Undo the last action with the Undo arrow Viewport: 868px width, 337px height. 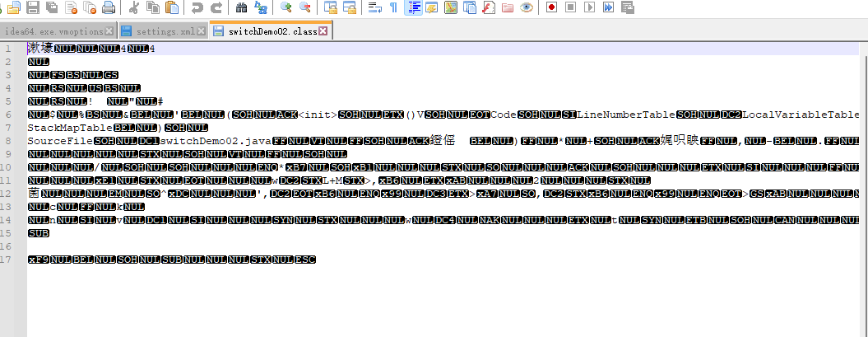(x=197, y=7)
